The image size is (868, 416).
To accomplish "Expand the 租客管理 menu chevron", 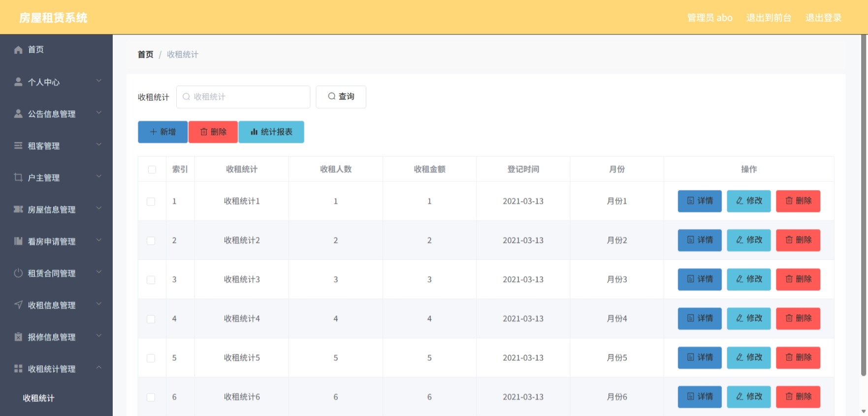I will pos(99,144).
